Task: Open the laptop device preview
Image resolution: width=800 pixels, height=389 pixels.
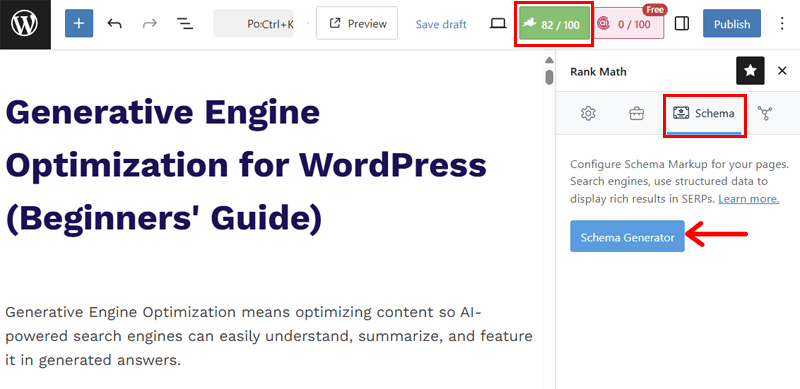Action: 498,23
